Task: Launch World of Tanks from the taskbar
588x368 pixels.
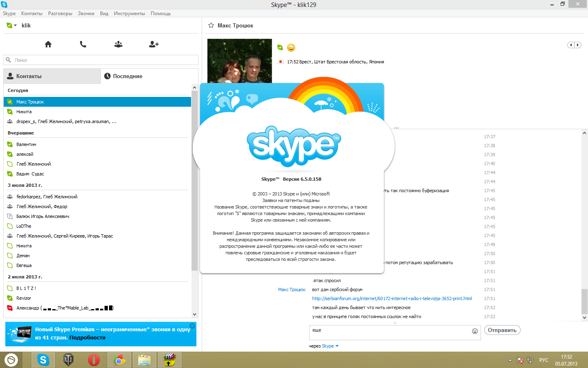Action: coord(68,360)
